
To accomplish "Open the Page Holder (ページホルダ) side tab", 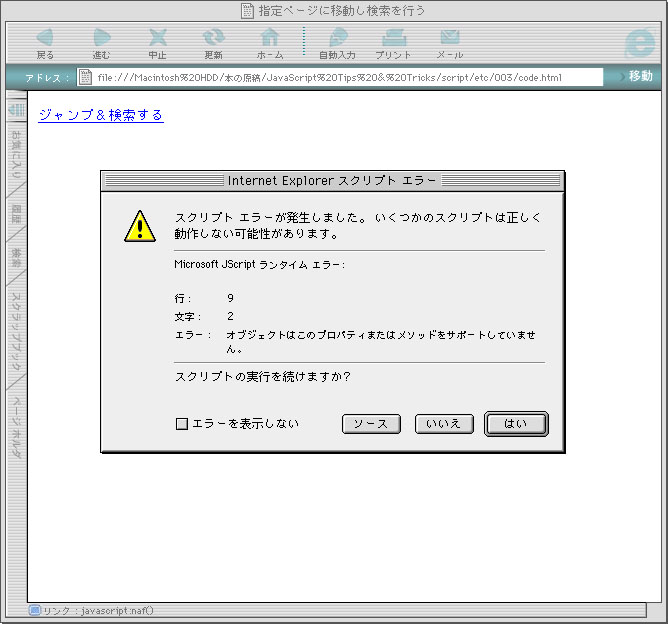I will point(16,427).
